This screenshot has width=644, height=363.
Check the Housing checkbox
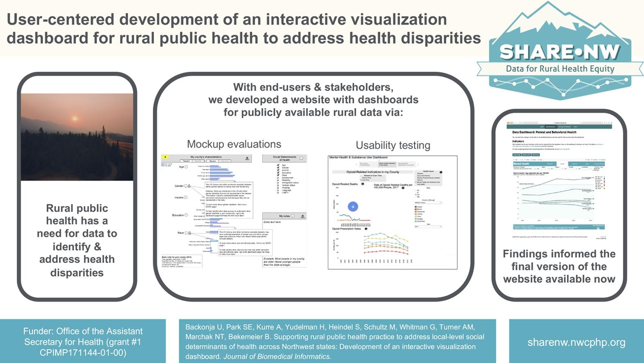(278, 188)
